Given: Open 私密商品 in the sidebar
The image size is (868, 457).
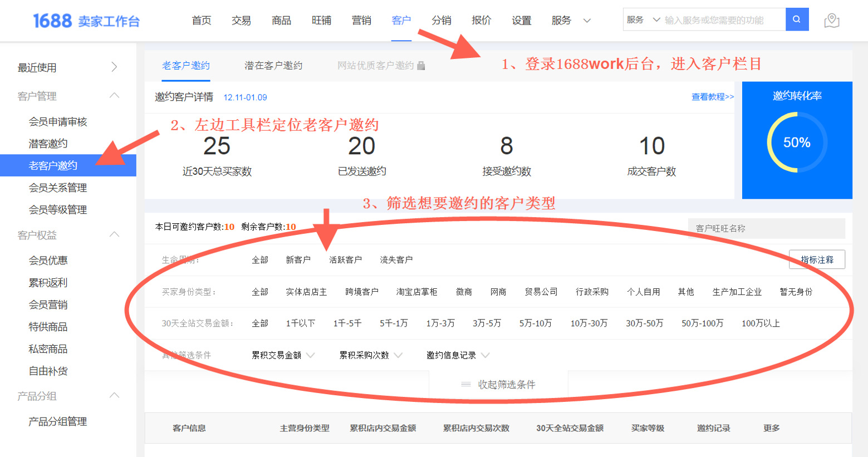Looking at the screenshot, I should [48, 349].
